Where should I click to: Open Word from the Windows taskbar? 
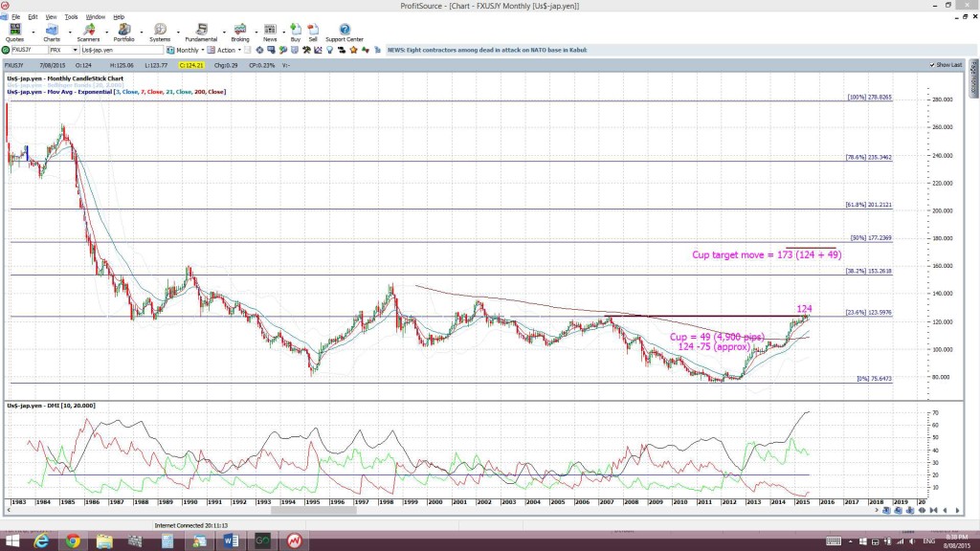231,540
